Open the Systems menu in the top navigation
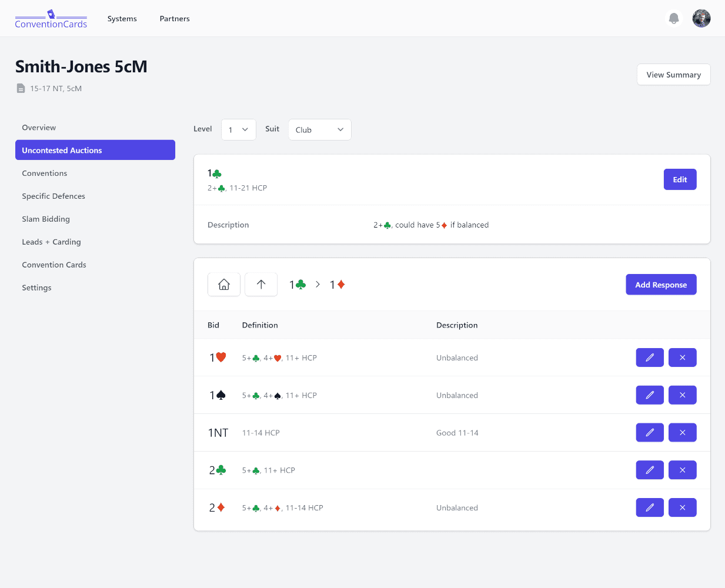725x588 pixels. (x=122, y=19)
